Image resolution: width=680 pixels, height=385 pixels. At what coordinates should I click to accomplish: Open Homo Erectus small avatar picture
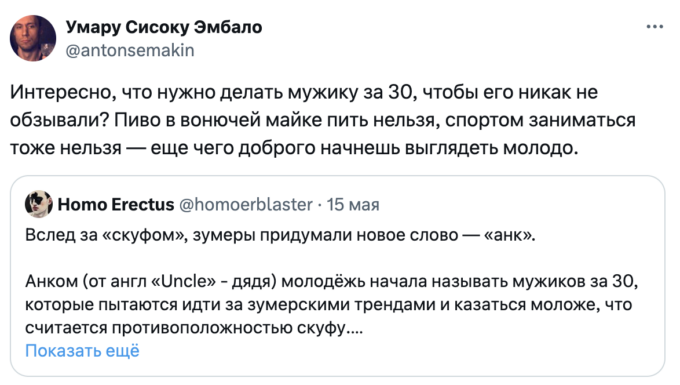[x=39, y=204]
